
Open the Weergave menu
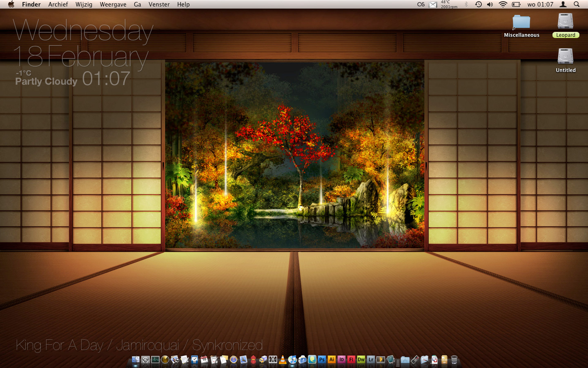coord(113,4)
